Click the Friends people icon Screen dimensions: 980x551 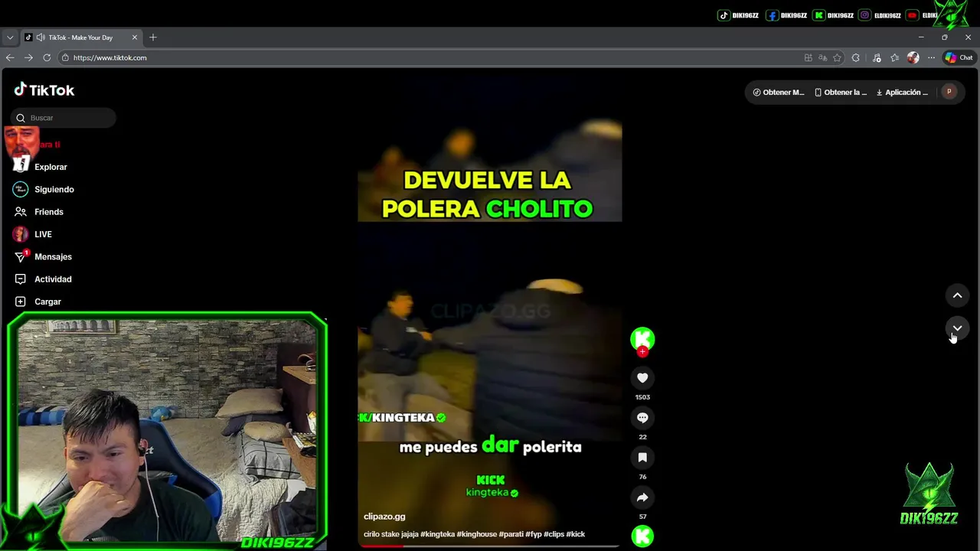point(21,212)
